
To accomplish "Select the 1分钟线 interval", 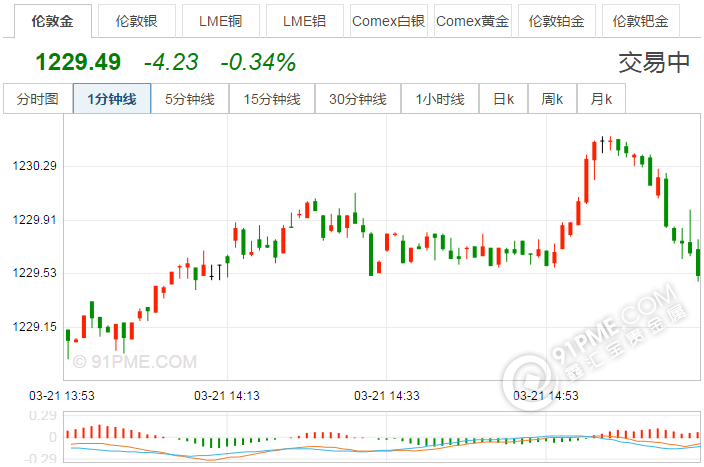I will (x=112, y=99).
